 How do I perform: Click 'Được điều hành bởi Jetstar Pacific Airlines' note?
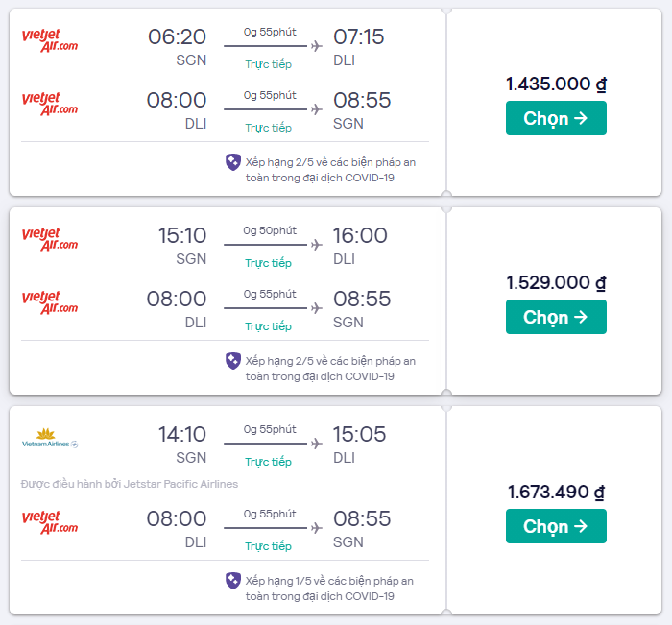130,484
